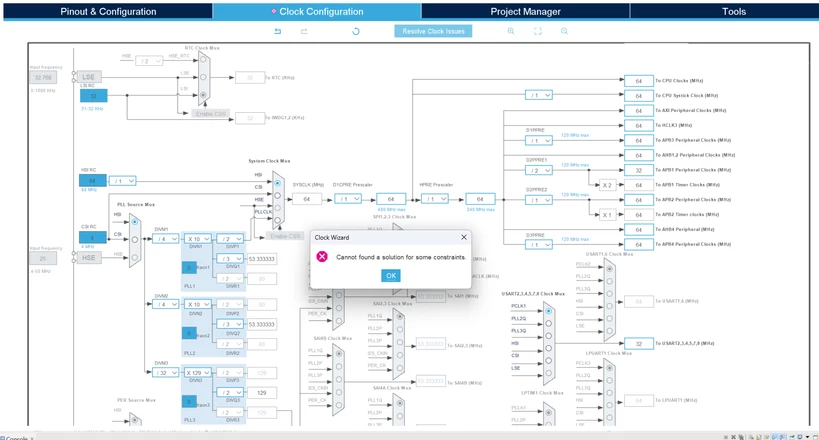Screen dimensions: 819x440
Task: Open the DIVN1 X 10 multiplier dropdown
Action: (x=197, y=239)
